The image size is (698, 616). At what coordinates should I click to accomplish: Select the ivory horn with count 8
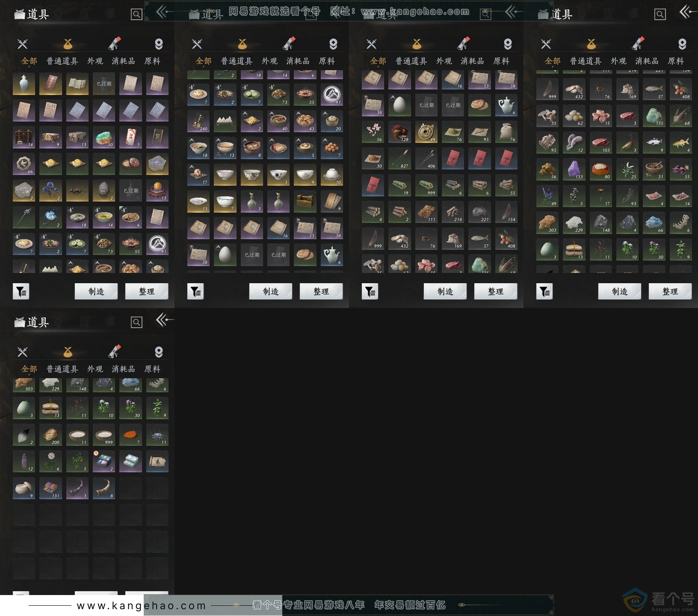point(104,489)
